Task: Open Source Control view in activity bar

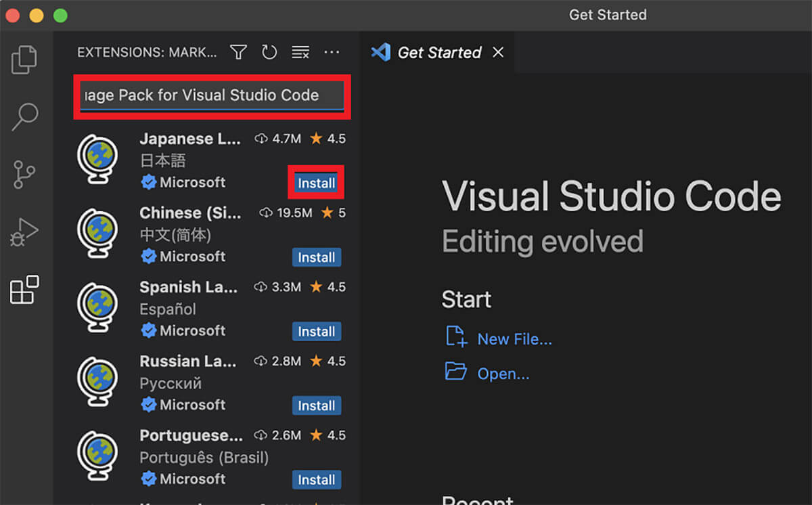Action: coord(24,175)
